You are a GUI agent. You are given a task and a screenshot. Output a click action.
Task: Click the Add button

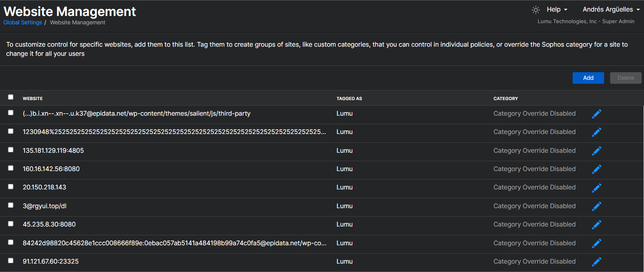(x=588, y=78)
